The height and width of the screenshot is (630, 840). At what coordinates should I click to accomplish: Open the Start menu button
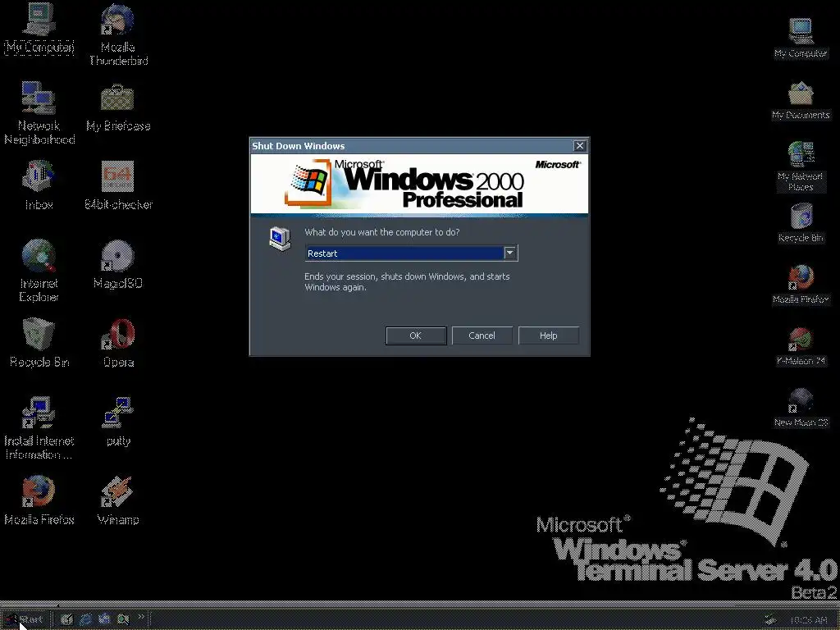25,619
